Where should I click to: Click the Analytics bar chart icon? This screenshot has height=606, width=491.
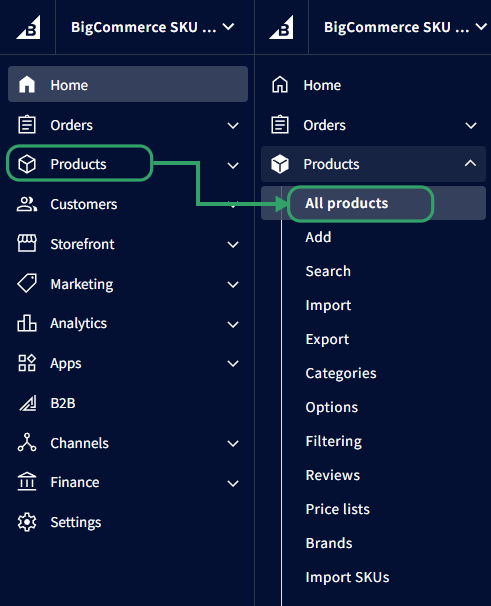(27, 323)
